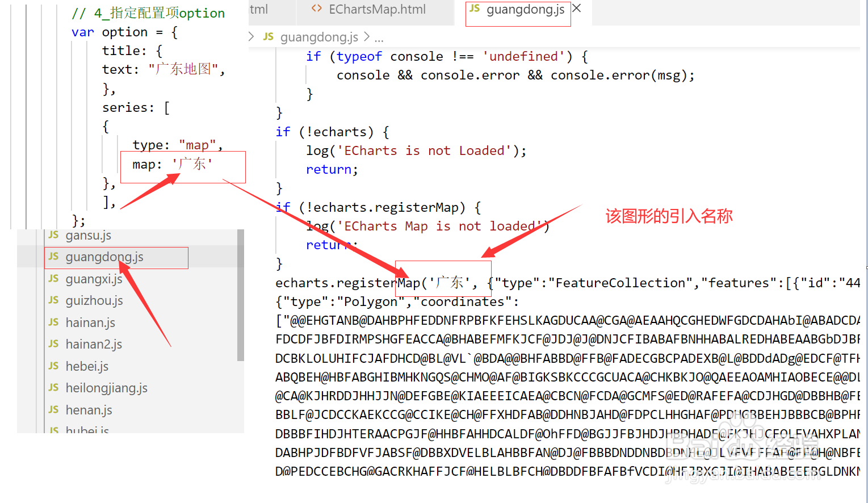Expand the breadcrumb ellipsis

coord(379,39)
